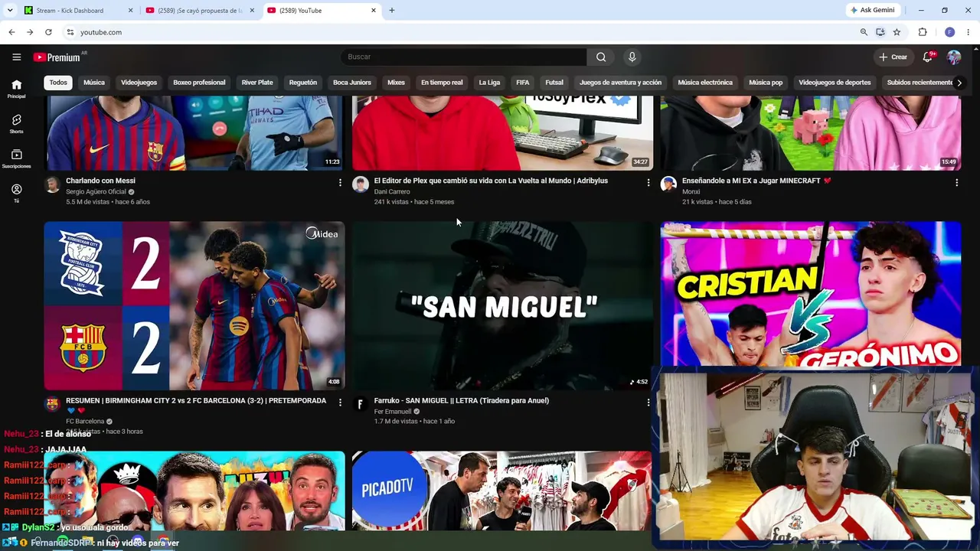Go to the YouTube Premium logo home
Image resolution: width=980 pixels, height=551 pixels.
click(57, 57)
